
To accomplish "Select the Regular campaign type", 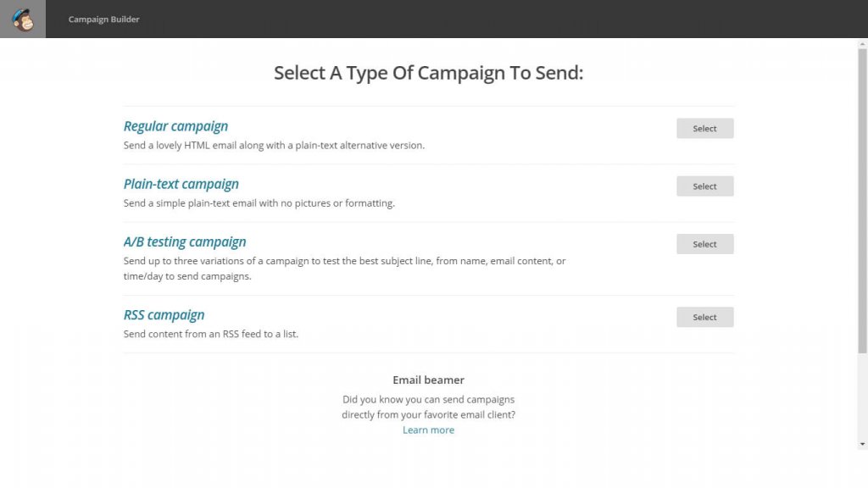I will [x=704, y=128].
